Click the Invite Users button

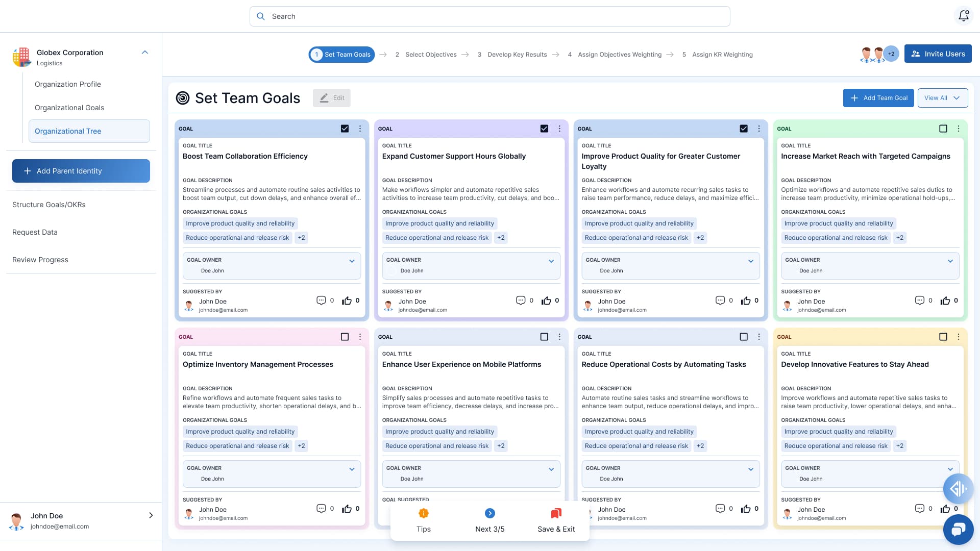pos(938,54)
